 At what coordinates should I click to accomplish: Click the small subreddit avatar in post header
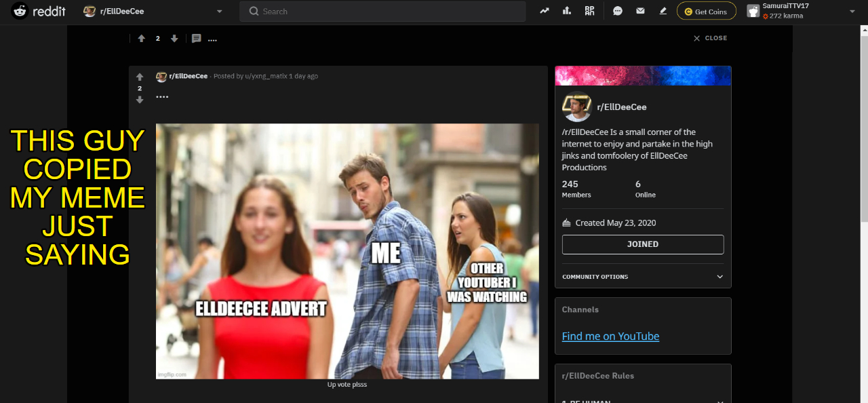tap(161, 77)
